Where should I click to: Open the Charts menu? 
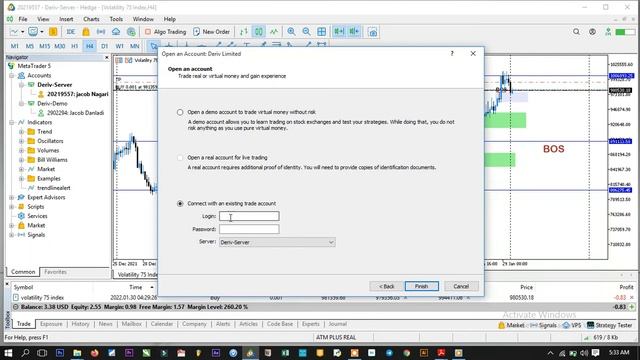[91, 19]
